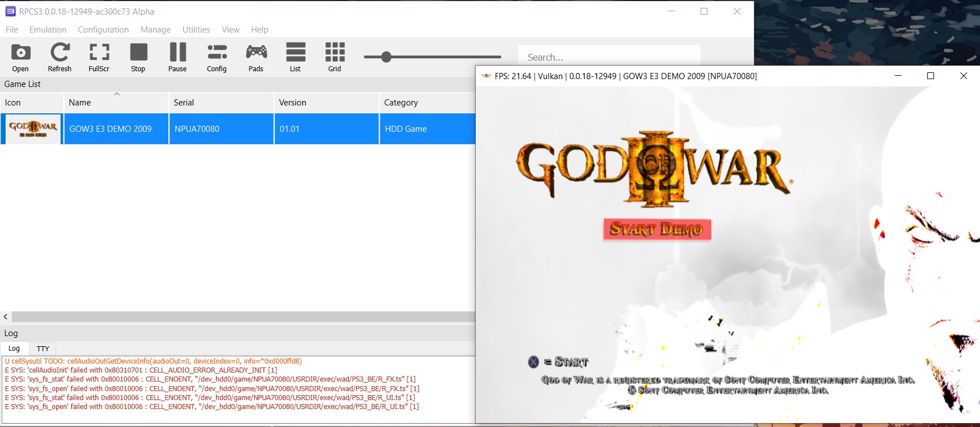Click the Search game field
Viewport: 980px width, 427px height.
tap(609, 57)
